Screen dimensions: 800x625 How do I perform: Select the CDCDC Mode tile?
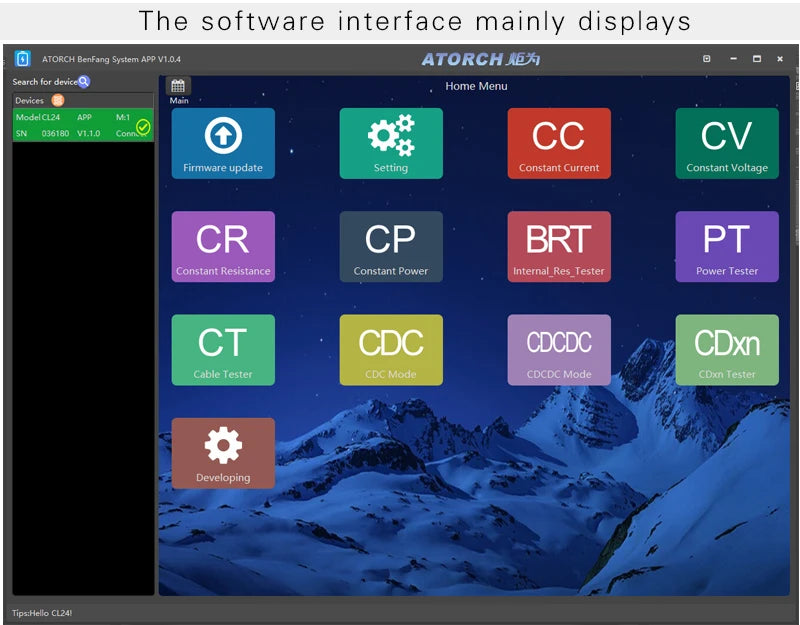[559, 350]
